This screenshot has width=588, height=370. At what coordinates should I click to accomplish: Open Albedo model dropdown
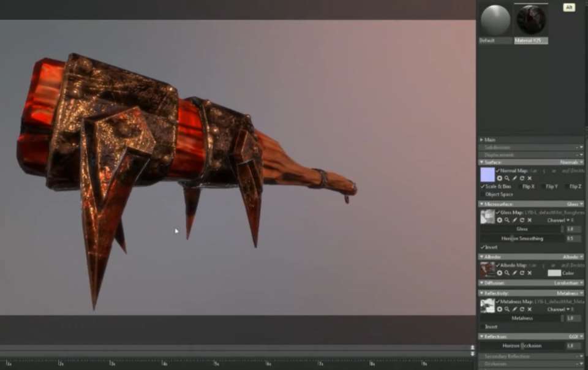(x=573, y=257)
